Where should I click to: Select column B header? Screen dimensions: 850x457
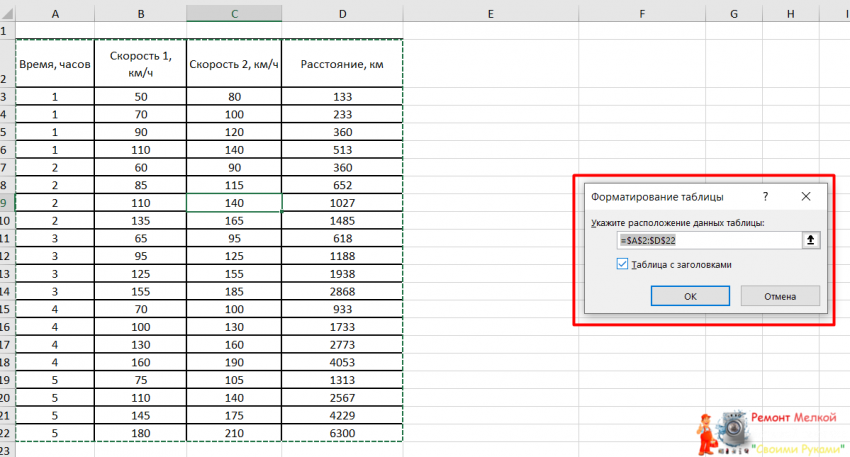point(141,13)
